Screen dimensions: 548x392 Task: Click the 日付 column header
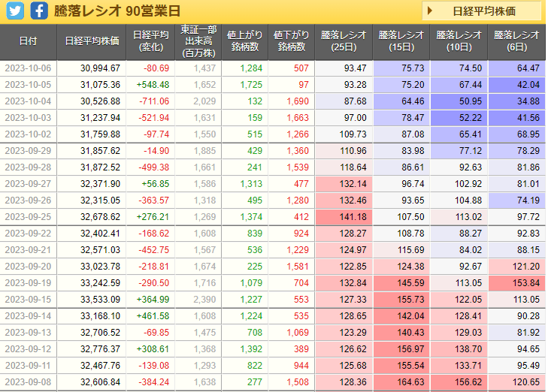pyautogui.click(x=28, y=41)
